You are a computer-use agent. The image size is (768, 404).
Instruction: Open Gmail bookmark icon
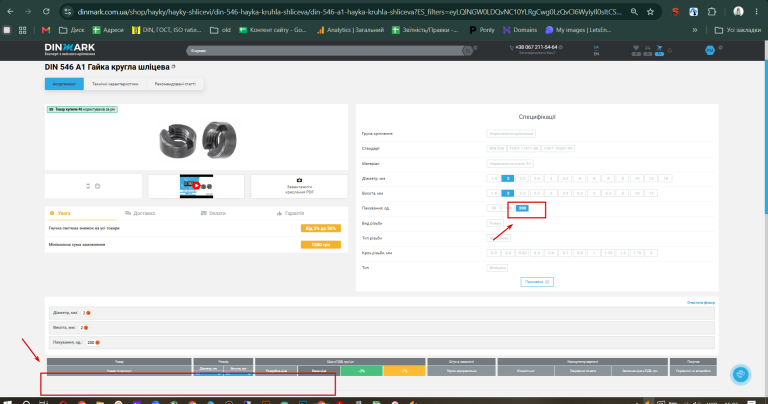tap(46, 30)
